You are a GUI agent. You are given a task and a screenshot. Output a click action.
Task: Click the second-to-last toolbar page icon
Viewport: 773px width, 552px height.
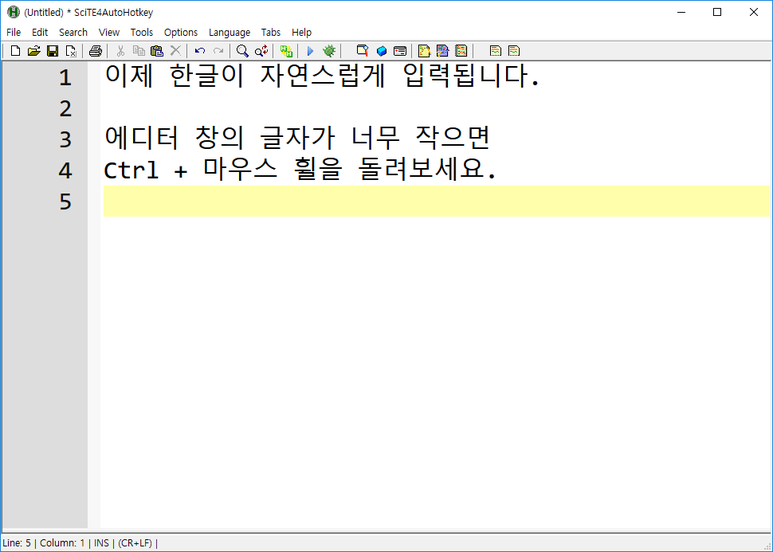495,51
